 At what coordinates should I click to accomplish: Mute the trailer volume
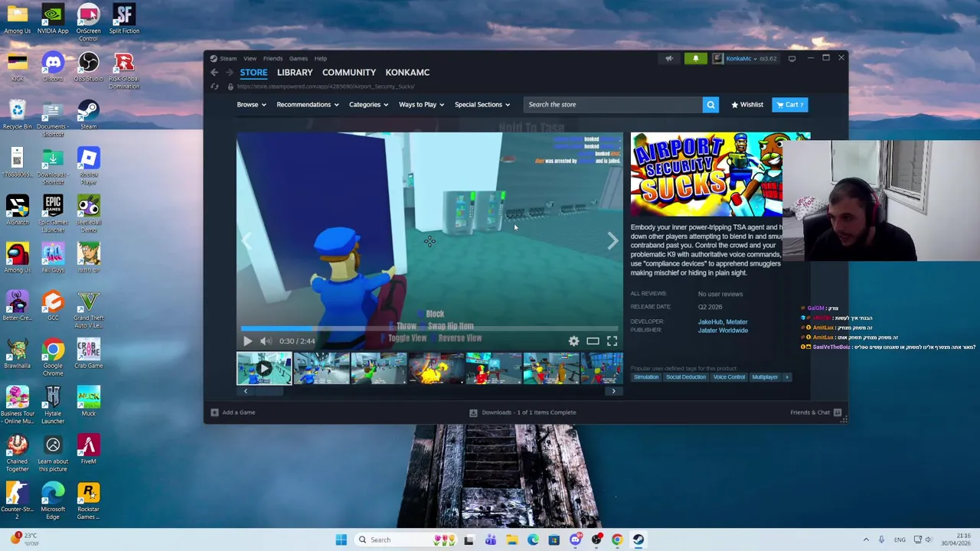tap(265, 341)
